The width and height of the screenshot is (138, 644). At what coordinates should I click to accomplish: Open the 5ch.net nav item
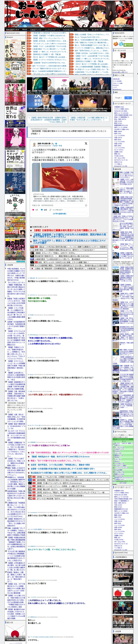click(x=112, y=30)
